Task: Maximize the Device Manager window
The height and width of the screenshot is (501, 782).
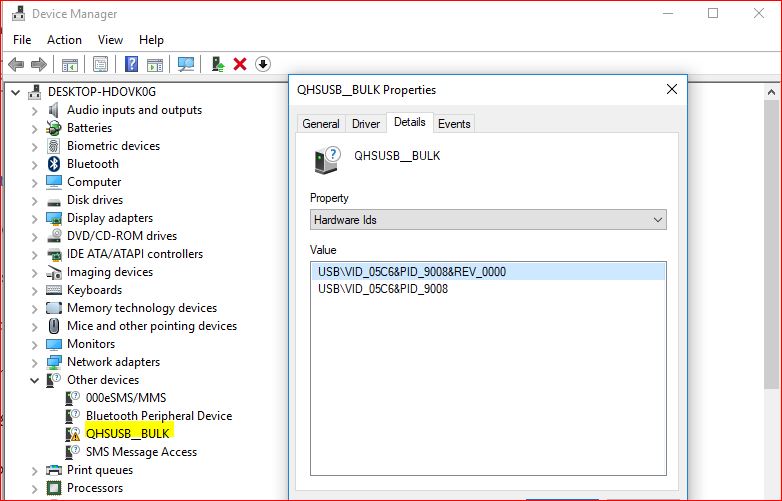Action: (713, 13)
